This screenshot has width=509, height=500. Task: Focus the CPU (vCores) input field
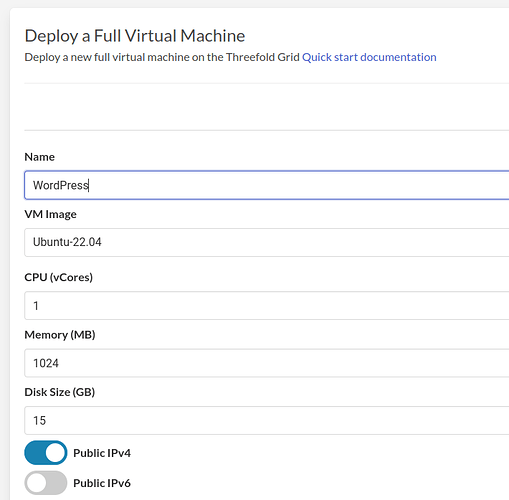click(x=267, y=305)
